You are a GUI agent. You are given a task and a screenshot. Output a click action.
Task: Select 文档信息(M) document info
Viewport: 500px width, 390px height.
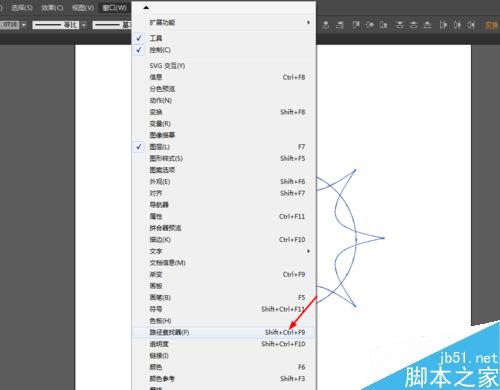[224, 263]
